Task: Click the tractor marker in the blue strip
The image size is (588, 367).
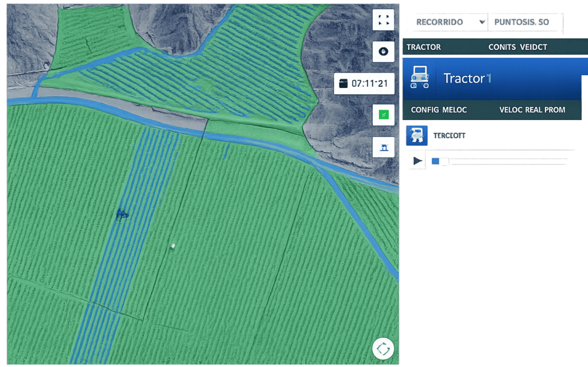Action: point(122,215)
